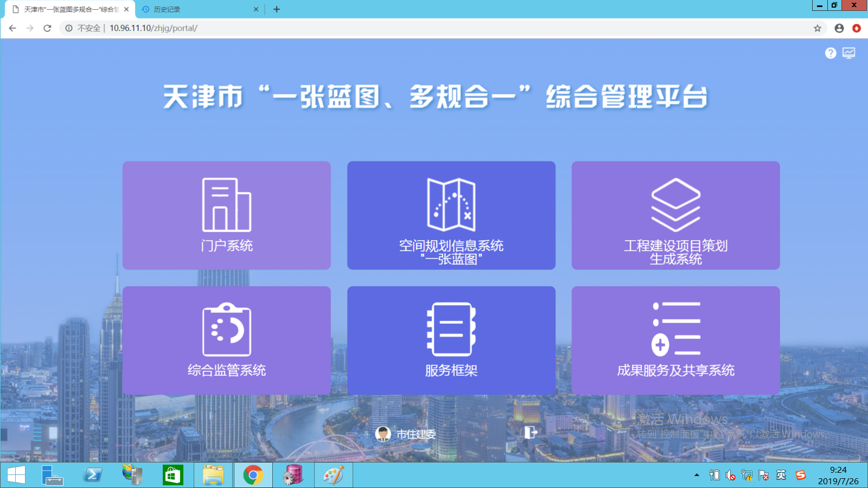The image size is (868, 488).
Task: Open 成果服务及共享系统 list tile
Action: pos(675,340)
